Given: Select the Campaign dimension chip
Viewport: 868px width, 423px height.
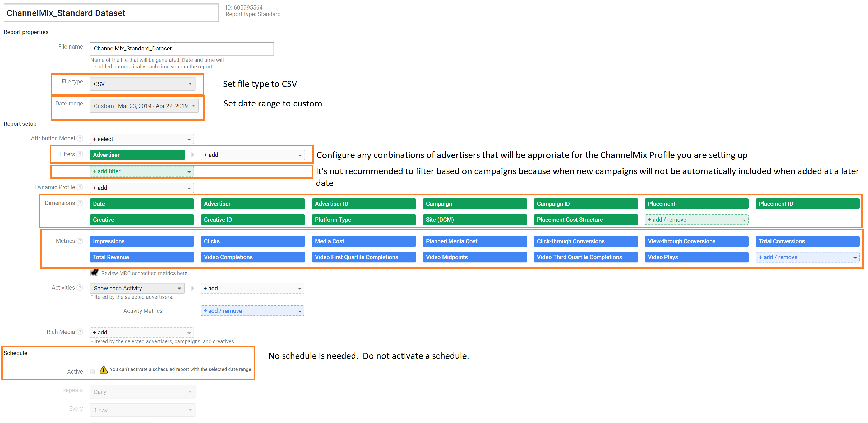Looking at the screenshot, I should [x=475, y=204].
